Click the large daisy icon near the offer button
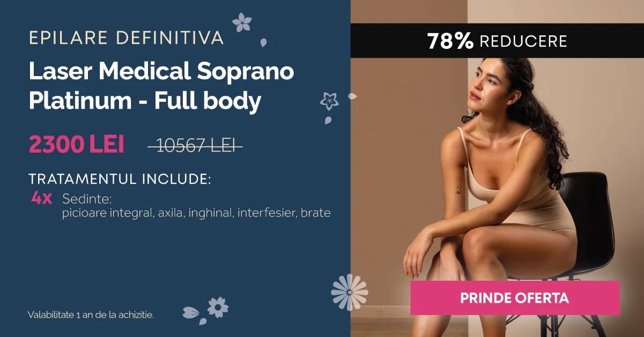This screenshot has width=644, height=337. pos(350,292)
